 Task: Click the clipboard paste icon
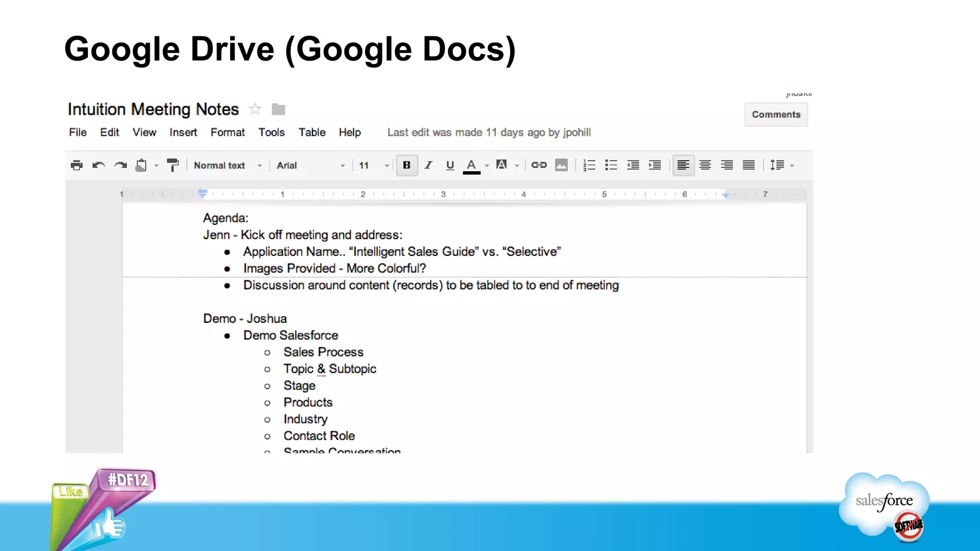[x=141, y=165]
